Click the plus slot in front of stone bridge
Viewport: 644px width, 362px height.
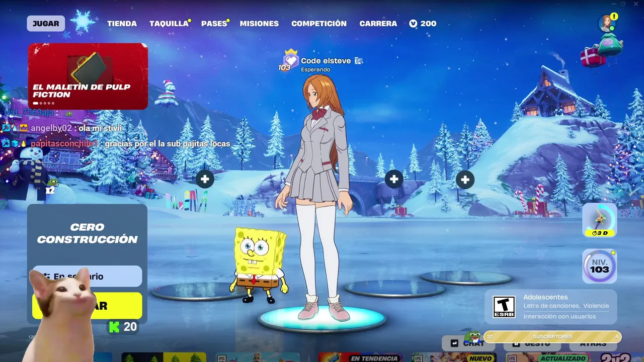click(x=394, y=179)
